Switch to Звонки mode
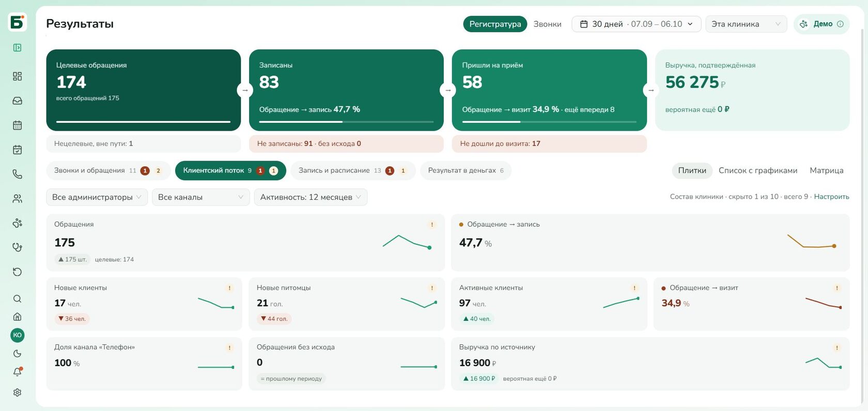The height and width of the screenshot is (411, 868). pos(547,24)
